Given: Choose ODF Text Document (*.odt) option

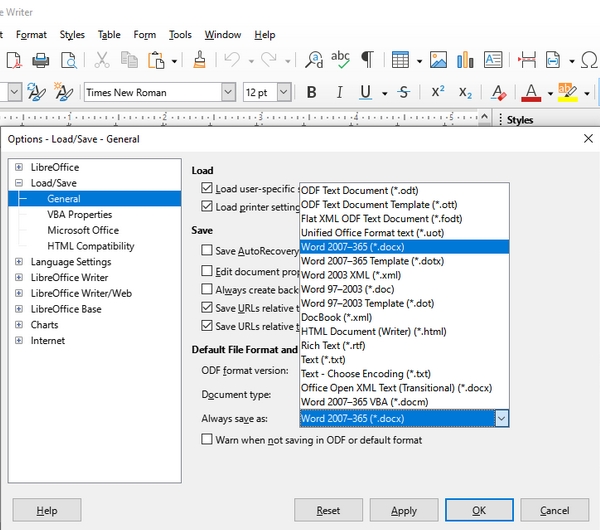Looking at the screenshot, I should tap(404, 190).
